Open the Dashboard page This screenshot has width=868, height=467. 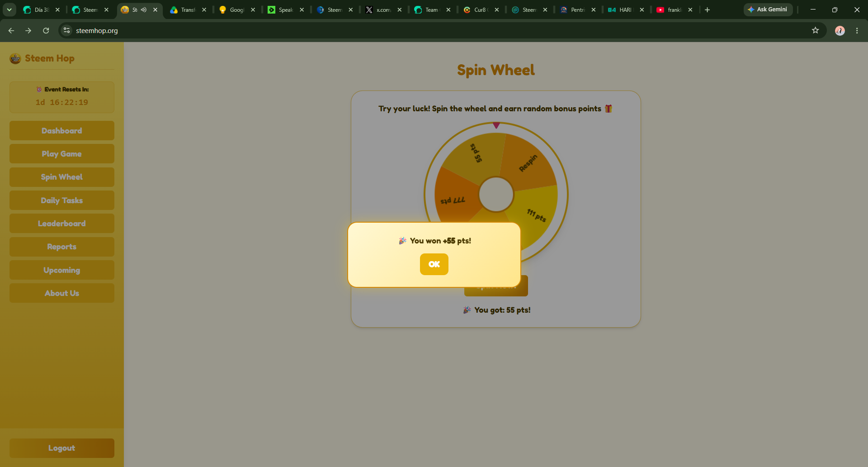[62, 131]
